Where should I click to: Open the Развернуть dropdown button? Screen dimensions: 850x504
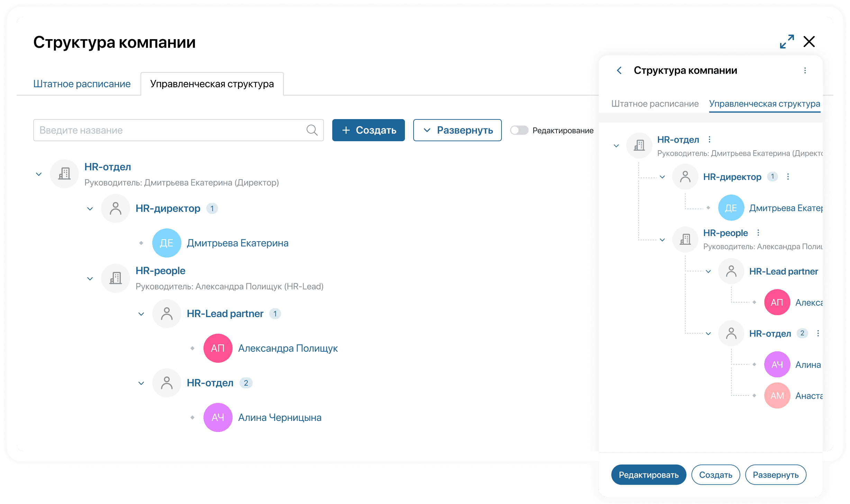(x=457, y=130)
